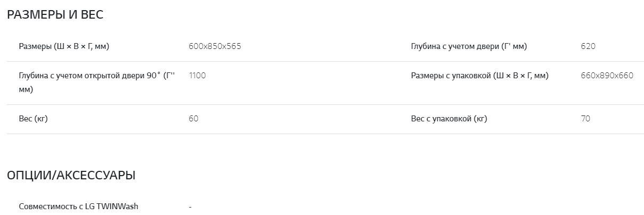Select the 600x850x565 dimensions value
644x215 pixels.
tap(215, 46)
